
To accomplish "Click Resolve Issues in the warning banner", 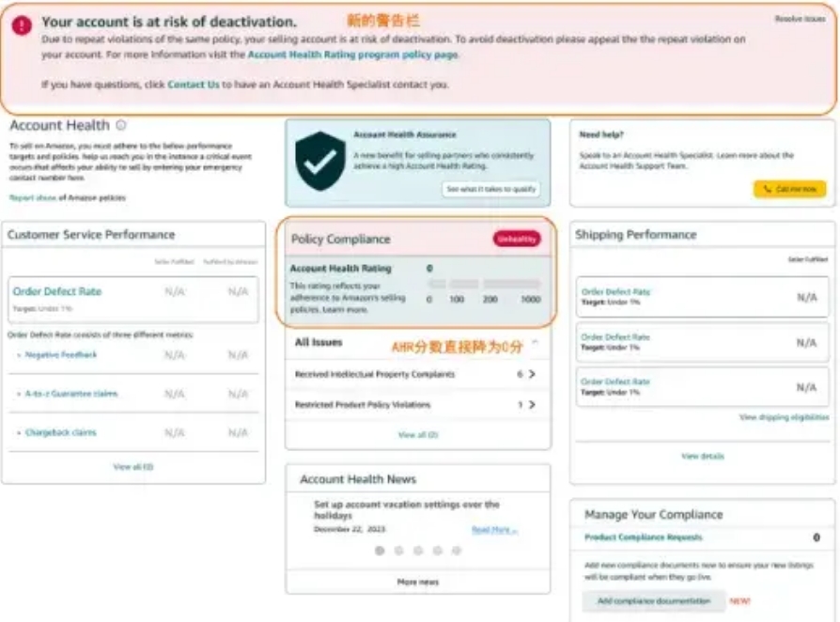I will click(x=800, y=19).
